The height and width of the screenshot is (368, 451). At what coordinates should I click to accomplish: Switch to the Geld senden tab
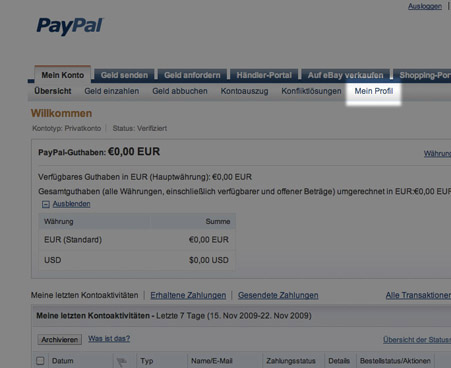coord(124,75)
